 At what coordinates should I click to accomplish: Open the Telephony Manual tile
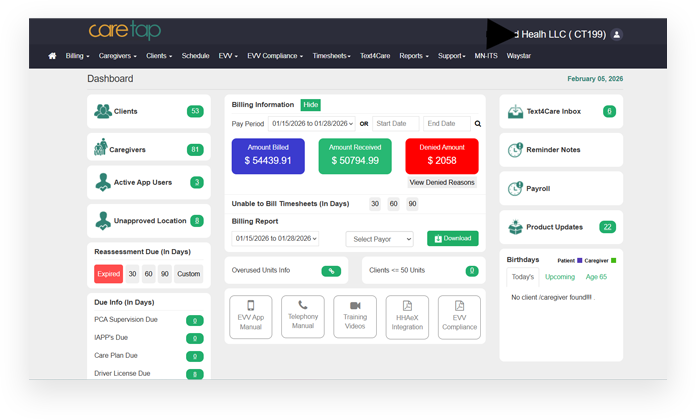302,316
